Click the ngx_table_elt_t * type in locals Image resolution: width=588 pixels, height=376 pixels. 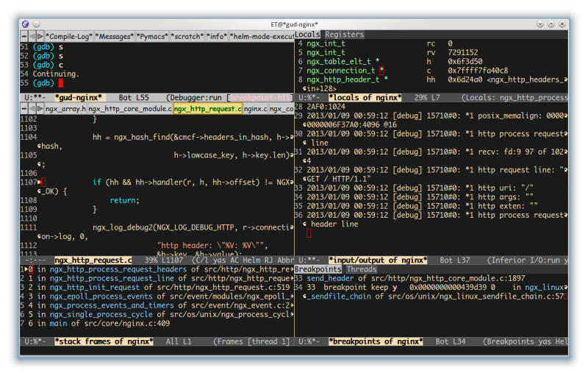point(343,62)
